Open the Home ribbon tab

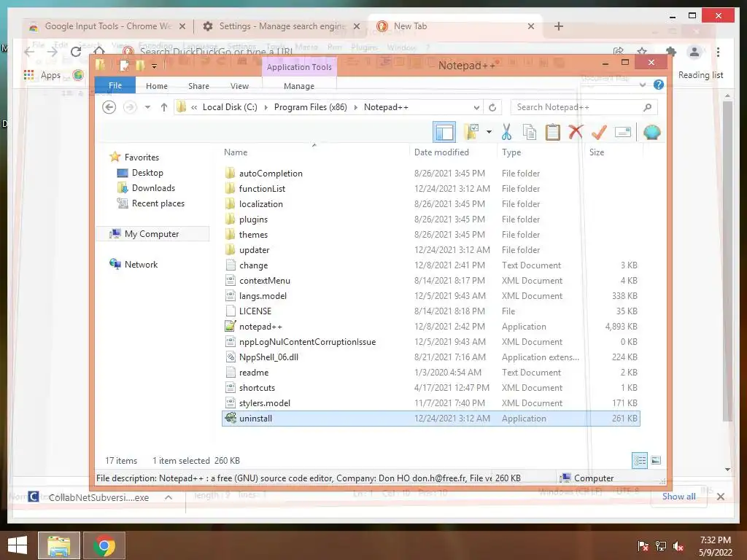(x=157, y=86)
